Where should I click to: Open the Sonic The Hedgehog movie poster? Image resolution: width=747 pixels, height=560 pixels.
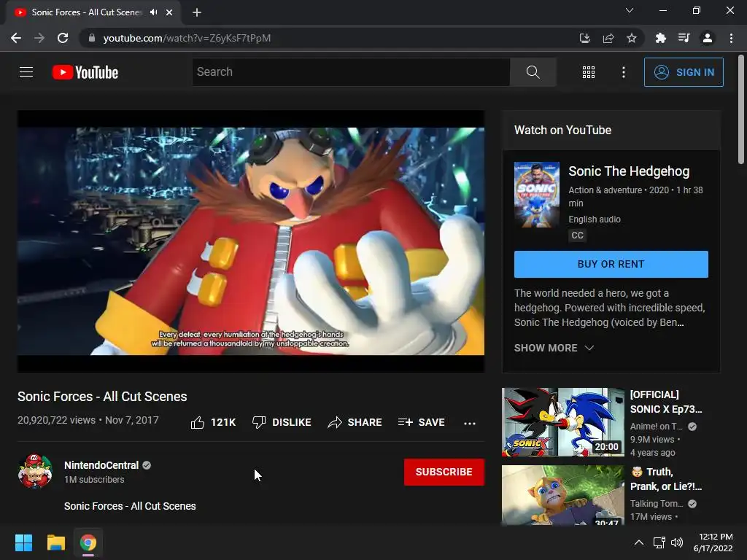click(x=536, y=195)
